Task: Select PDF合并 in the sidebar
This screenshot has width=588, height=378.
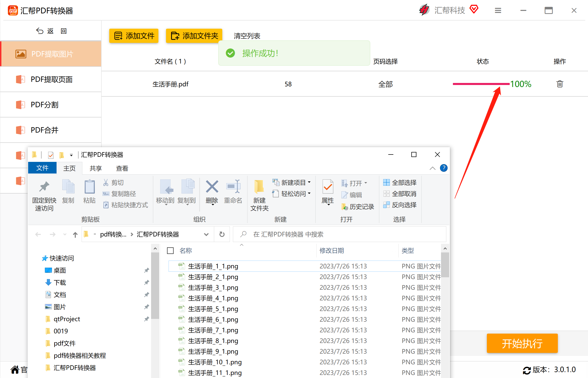Action: (x=51, y=130)
